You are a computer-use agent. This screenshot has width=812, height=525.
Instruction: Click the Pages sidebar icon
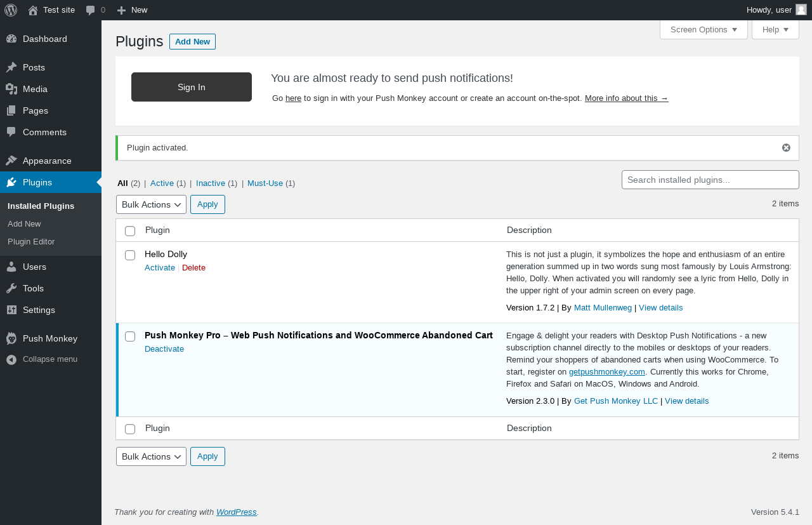pyautogui.click(x=11, y=110)
